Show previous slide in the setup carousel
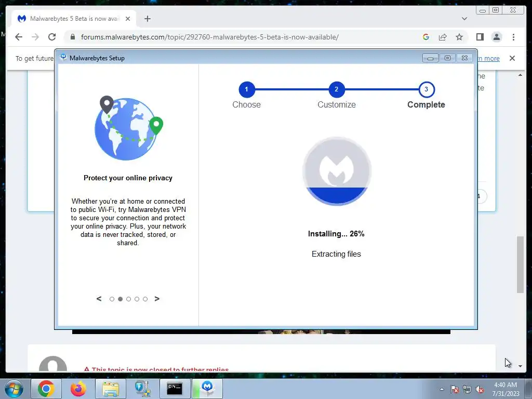The width and height of the screenshot is (532, 399). point(99,299)
